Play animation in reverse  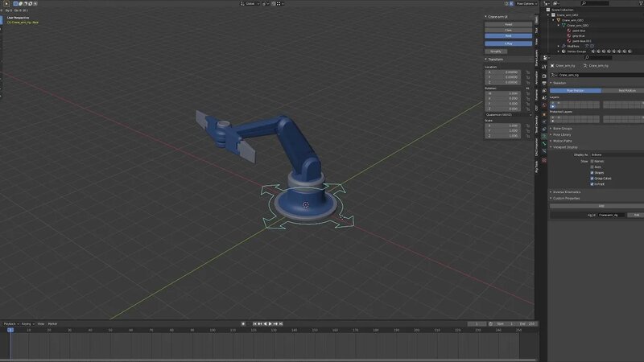point(266,324)
